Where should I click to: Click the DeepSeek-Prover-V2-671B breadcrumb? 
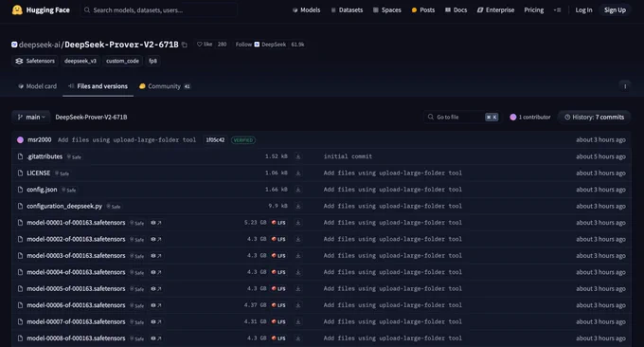click(91, 118)
